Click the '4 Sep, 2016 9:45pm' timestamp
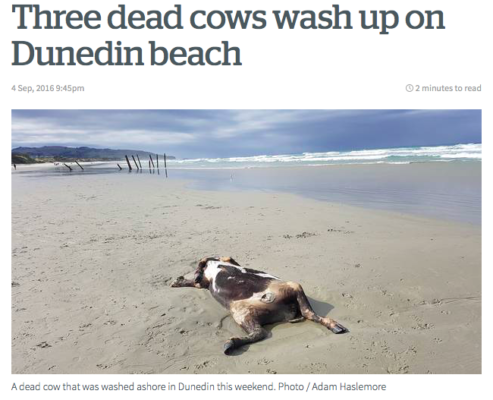493x400 pixels. 48,88
